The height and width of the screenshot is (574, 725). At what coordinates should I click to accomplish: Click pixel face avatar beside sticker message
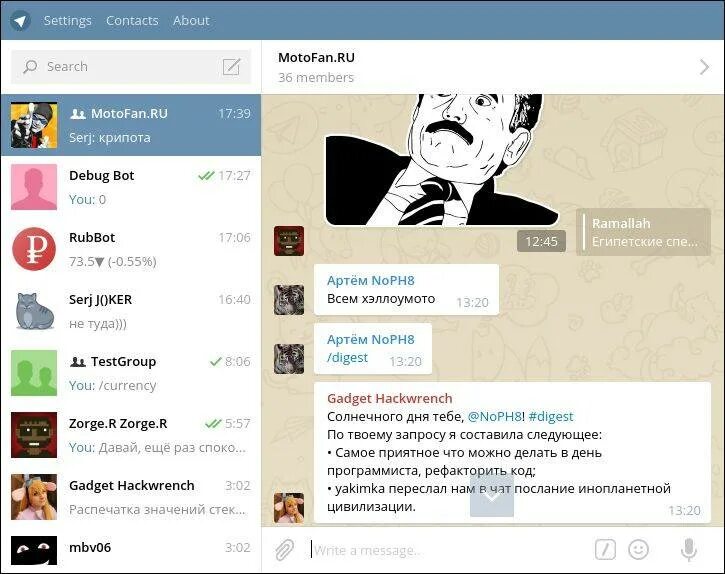click(x=289, y=241)
